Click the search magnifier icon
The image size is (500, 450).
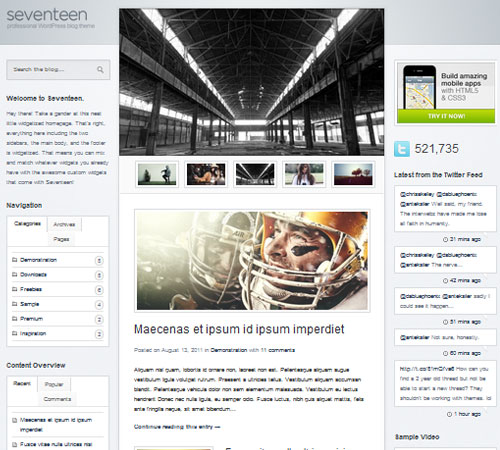point(100,70)
